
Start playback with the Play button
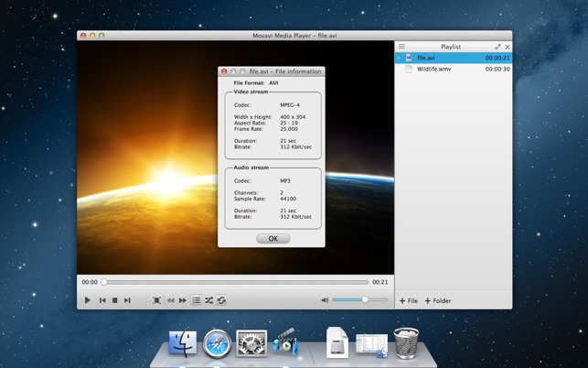[88, 300]
